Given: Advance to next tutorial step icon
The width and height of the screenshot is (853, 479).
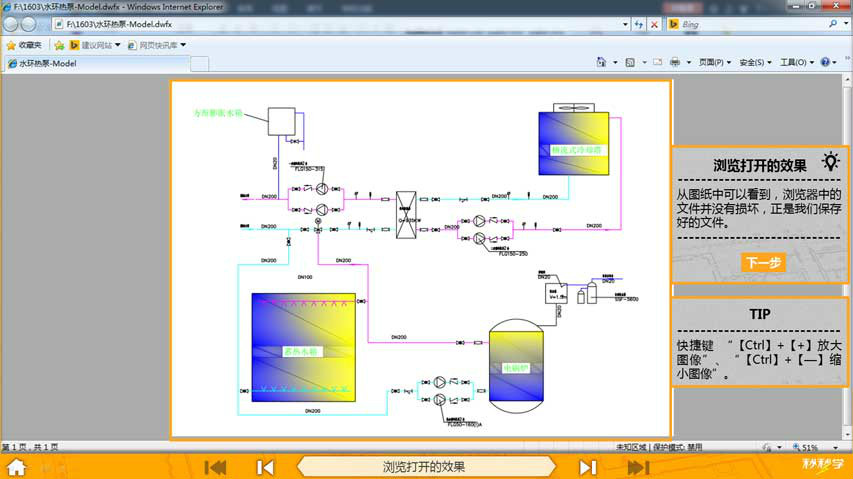Looking at the screenshot, I should pyautogui.click(x=588, y=467).
